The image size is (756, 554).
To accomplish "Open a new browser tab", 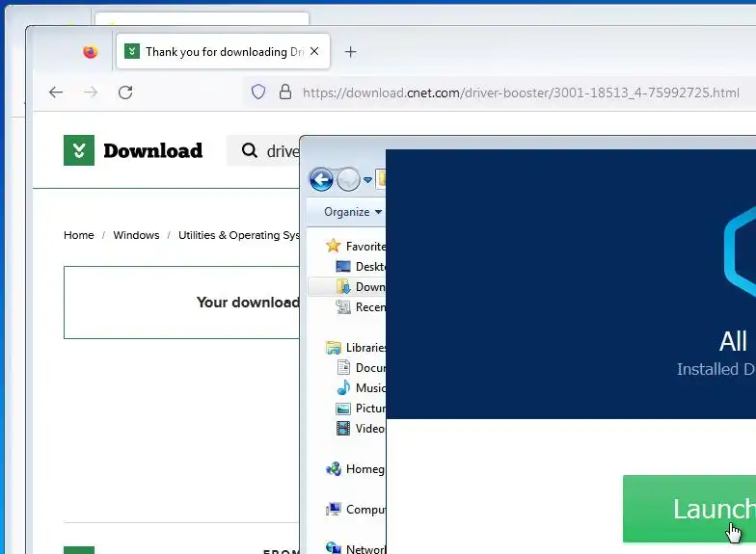I will pyautogui.click(x=351, y=52).
